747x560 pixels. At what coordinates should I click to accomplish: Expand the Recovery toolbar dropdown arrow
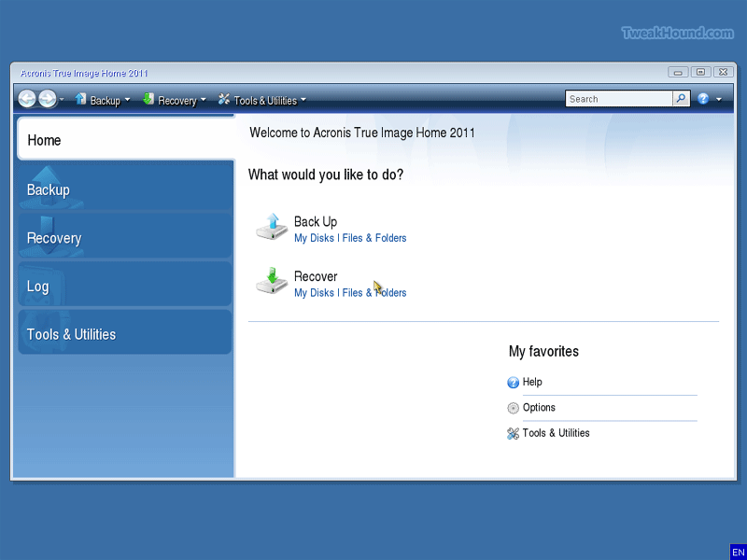tap(204, 100)
